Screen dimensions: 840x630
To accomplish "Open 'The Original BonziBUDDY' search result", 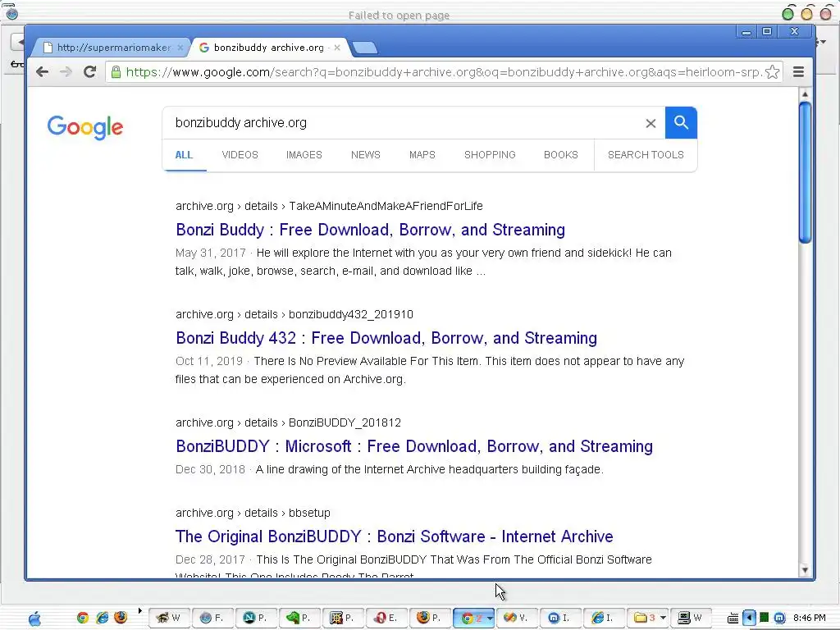I will pos(395,536).
